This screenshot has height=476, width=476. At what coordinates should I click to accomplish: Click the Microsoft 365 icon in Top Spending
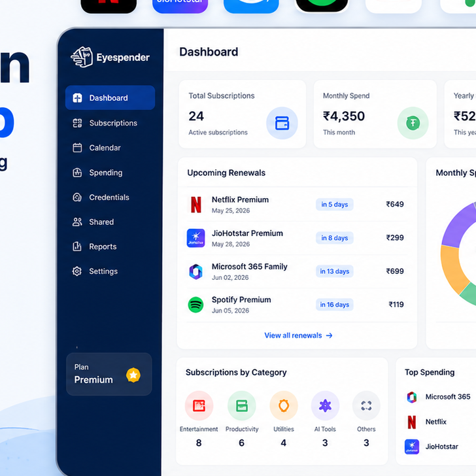[412, 397]
